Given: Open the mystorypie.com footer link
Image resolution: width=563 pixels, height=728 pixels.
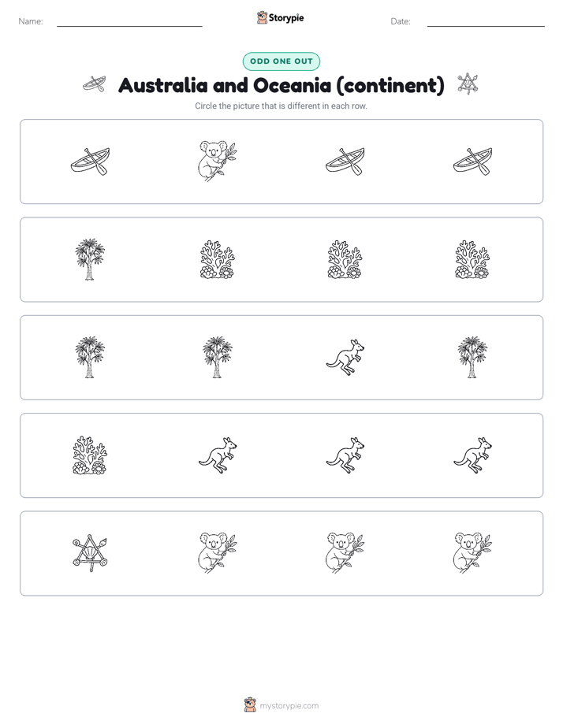Looking at the screenshot, I should tap(289, 706).
